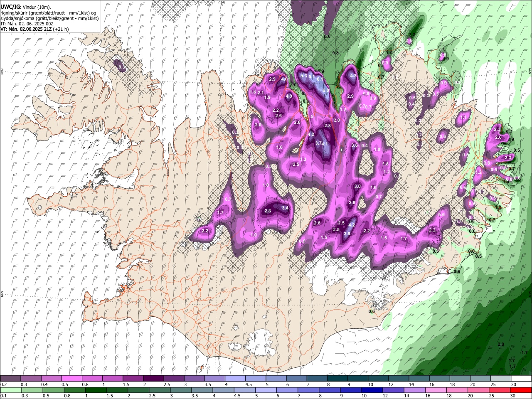The image size is (532, 399).
Task: Click the '0.1' label in the rain legend
Action: pyautogui.click(x=3, y=396)
